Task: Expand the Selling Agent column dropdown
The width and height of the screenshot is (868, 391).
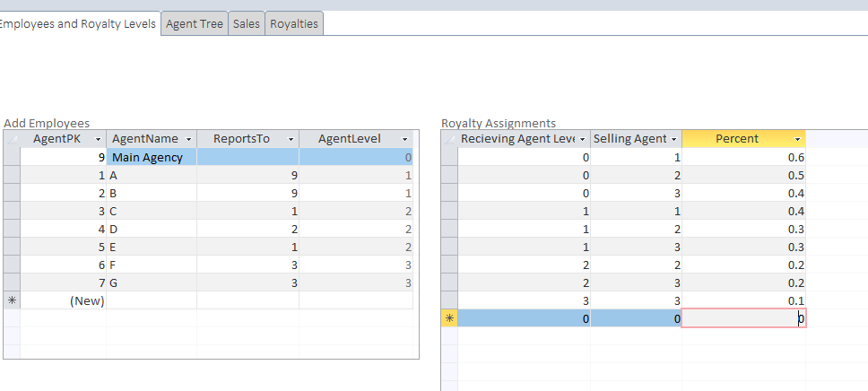Action: tap(673, 139)
